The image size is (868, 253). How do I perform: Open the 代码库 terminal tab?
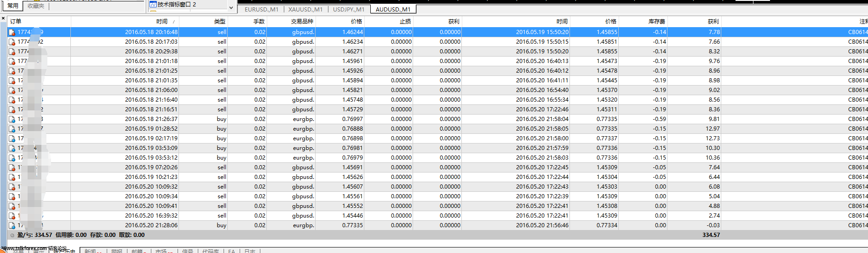coord(210,251)
